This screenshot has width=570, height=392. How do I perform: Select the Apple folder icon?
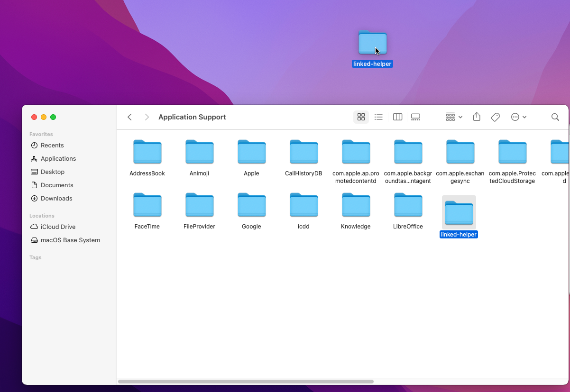252,152
